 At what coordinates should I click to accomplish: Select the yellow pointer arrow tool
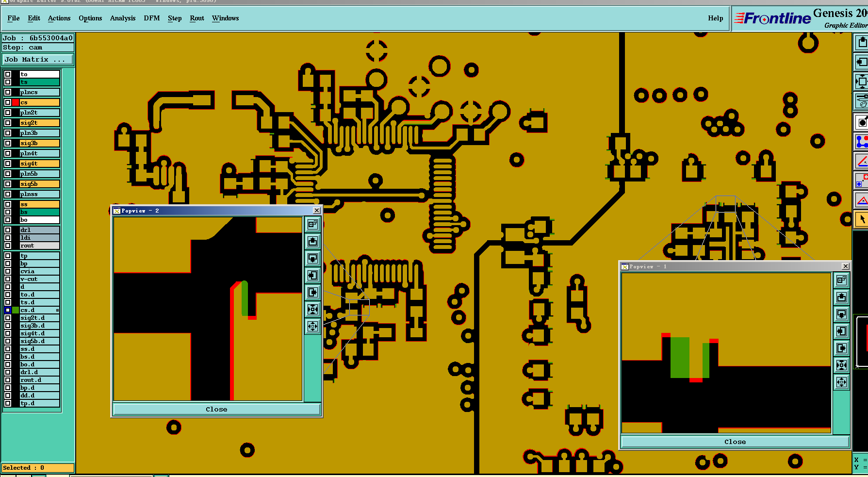[862, 219]
